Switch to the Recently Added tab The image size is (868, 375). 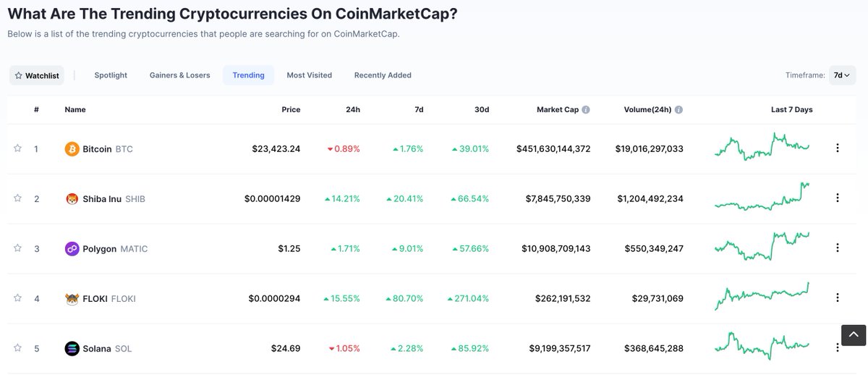(x=383, y=75)
